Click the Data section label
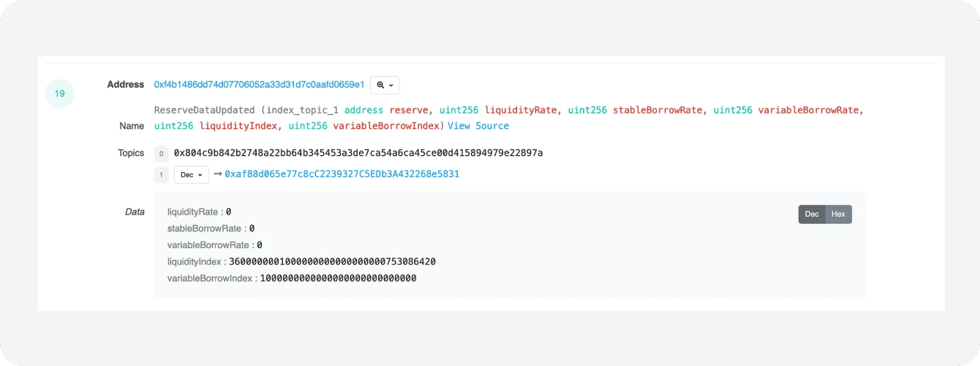The width and height of the screenshot is (980, 366). click(135, 212)
